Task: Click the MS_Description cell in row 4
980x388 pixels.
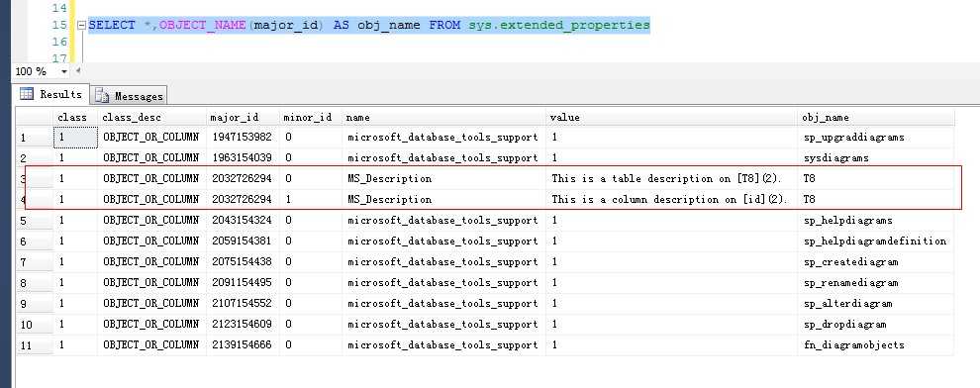Action: click(x=443, y=200)
